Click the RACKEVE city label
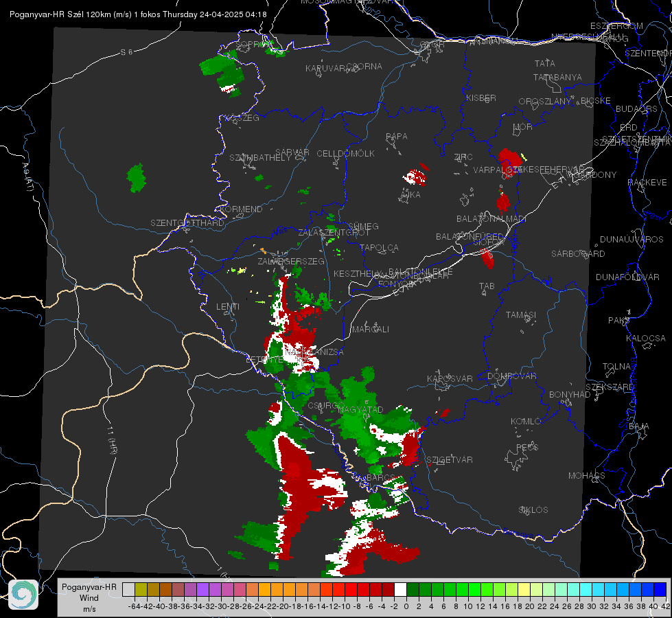Viewport: 672px width, 618px height. (x=647, y=183)
